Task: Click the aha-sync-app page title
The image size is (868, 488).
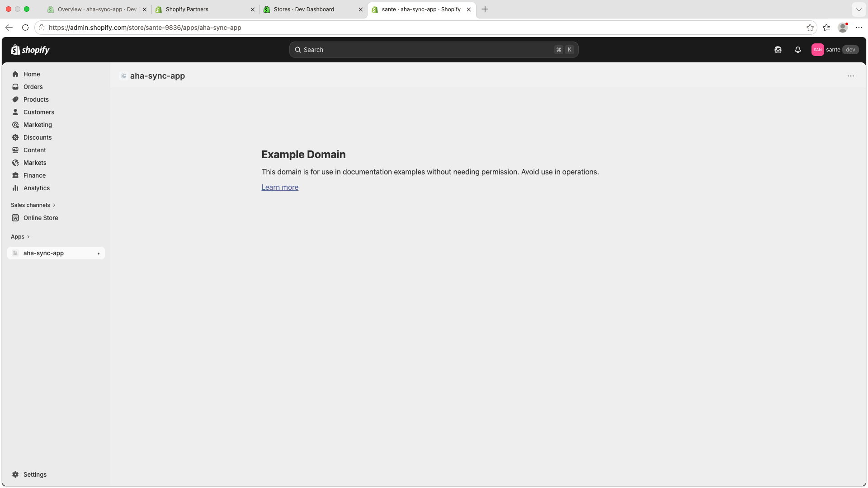Action: [x=157, y=76]
